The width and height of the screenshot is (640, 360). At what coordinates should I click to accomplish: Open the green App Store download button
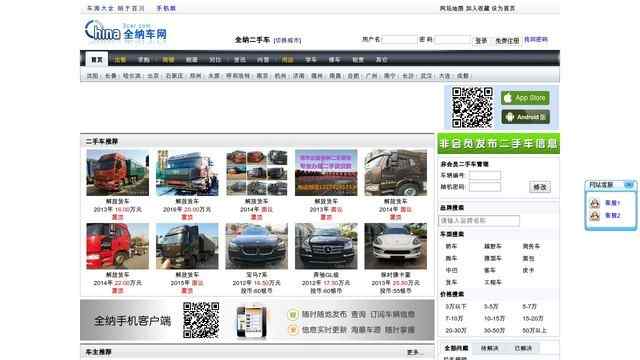(x=525, y=98)
